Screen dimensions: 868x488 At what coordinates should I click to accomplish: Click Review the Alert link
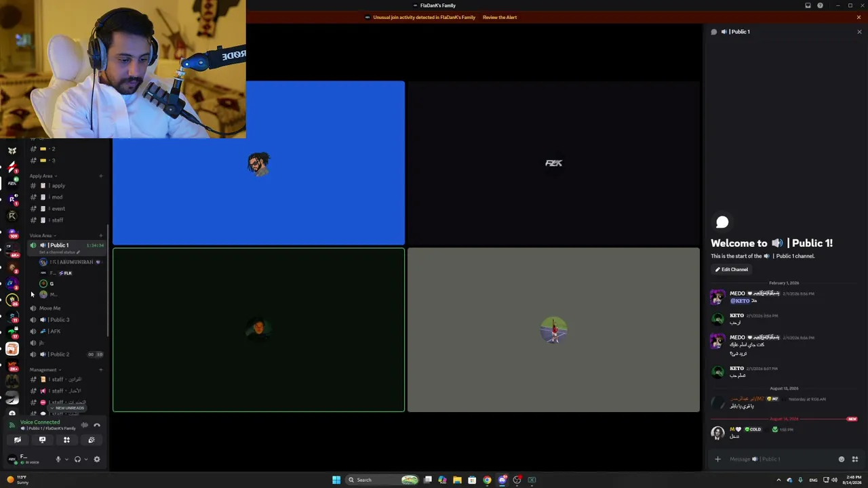coord(500,18)
